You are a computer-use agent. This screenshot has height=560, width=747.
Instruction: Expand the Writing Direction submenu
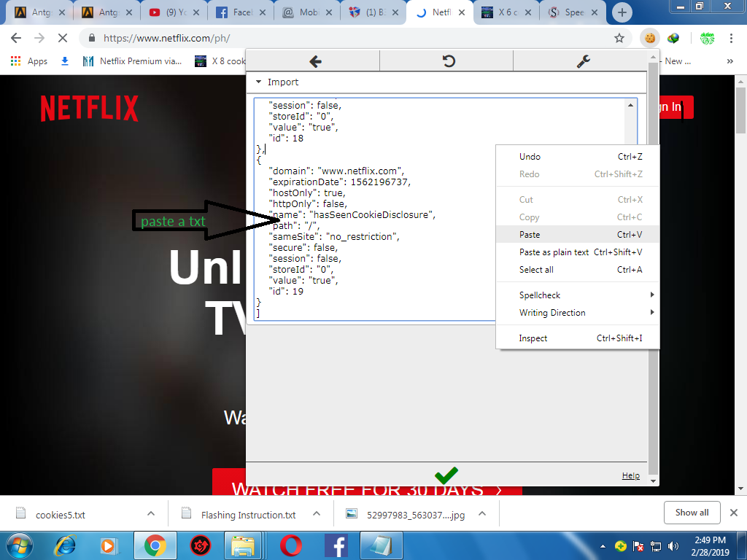(x=578, y=312)
